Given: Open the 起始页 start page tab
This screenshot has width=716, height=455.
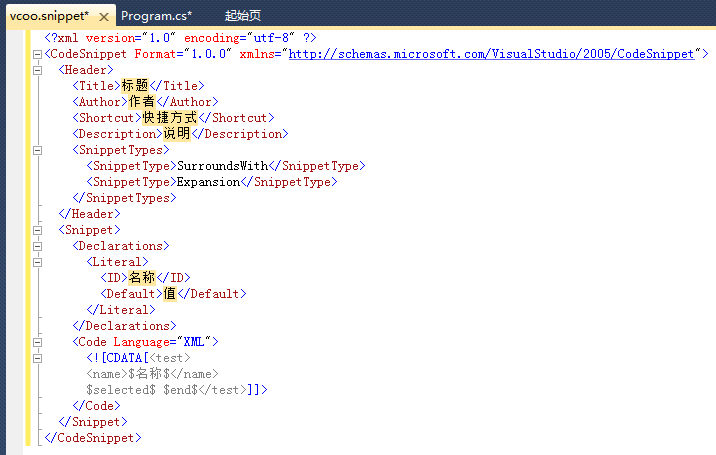Looking at the screenshot, I should [243, 16].
